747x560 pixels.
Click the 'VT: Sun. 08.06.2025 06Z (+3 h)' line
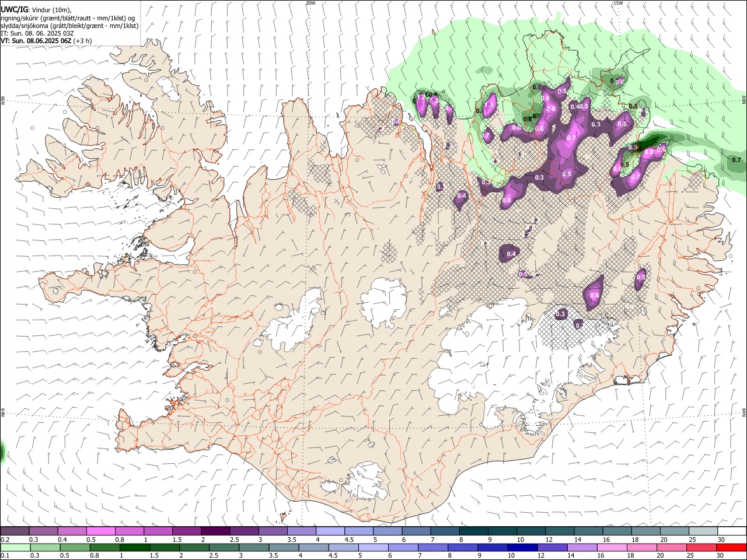(46, 41)
